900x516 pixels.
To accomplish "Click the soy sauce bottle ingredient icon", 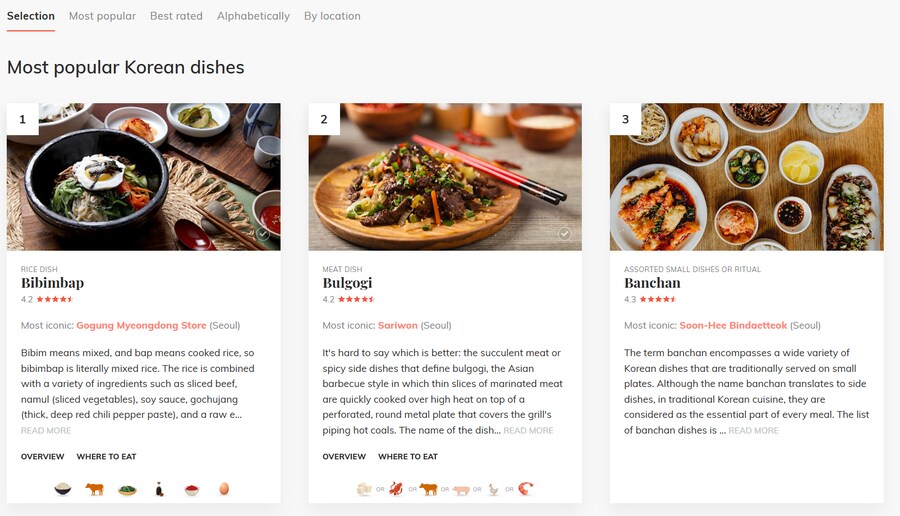I will point(159,489).
